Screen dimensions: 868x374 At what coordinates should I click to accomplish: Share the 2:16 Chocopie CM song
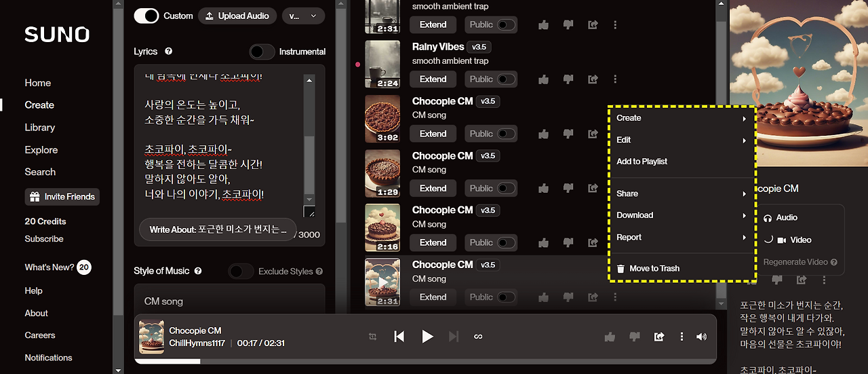click(x=593, y=242)
